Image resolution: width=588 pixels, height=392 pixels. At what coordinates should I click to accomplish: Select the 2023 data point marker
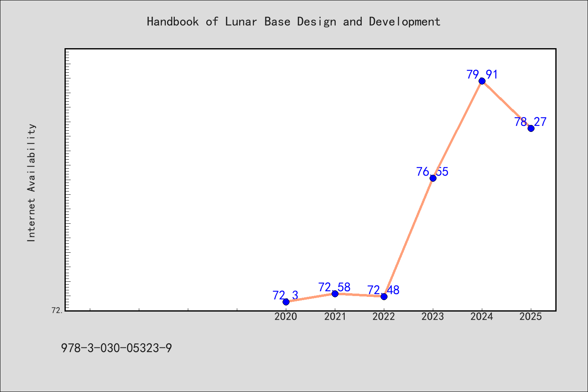(x=433, y=178)
